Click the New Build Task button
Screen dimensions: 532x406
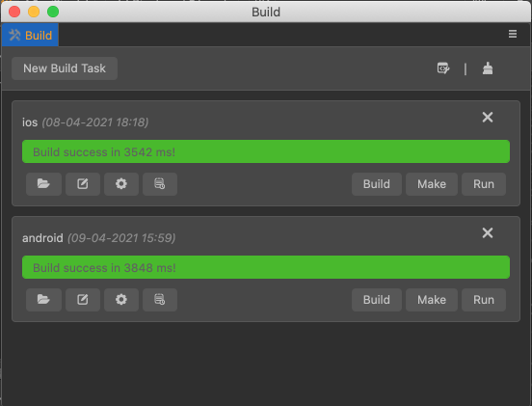65,68
